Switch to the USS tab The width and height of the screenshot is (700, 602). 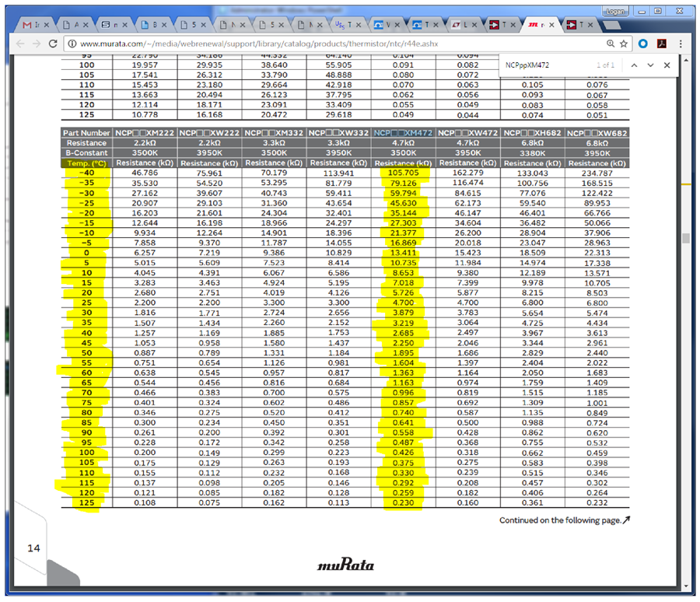(x=348, y=25)
